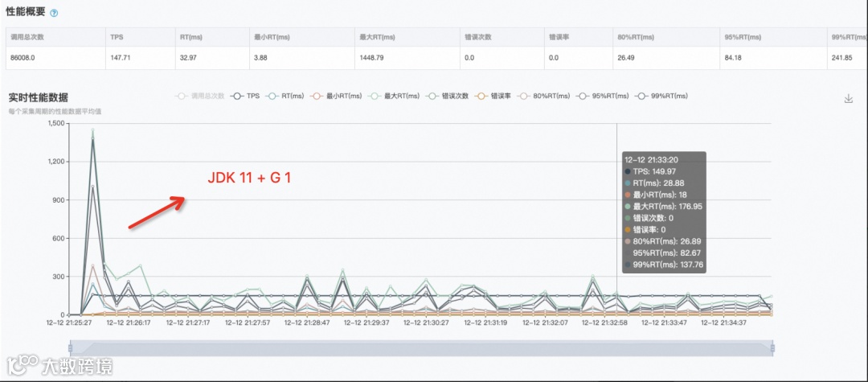Toggle the 最小RT(ms) legend series
Screen dimensions: 868x382
337,96
